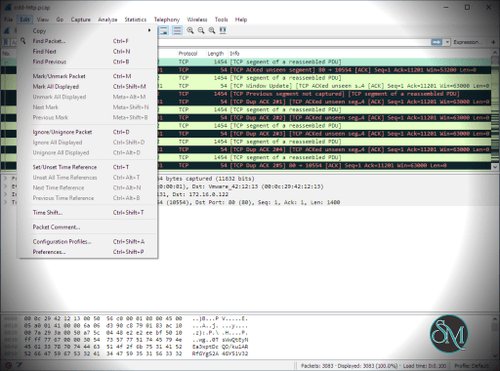Open the display filter history dropdown

click(x=447, y=42)
